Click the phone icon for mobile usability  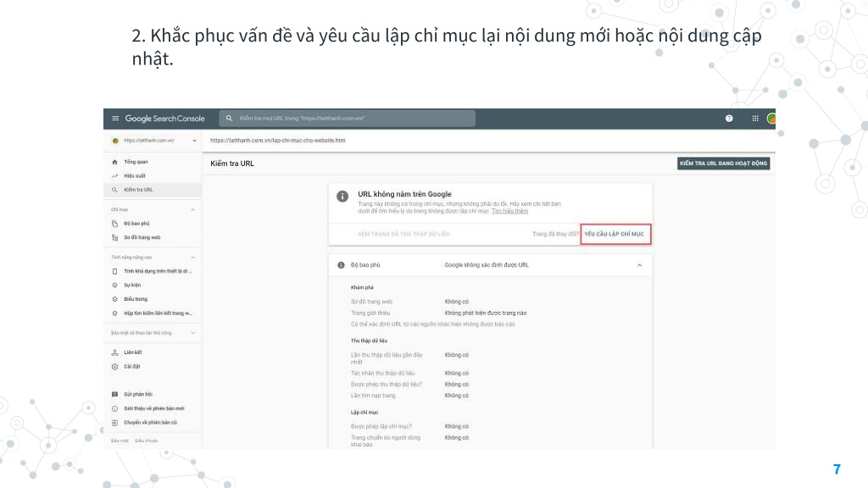point(114,271)
